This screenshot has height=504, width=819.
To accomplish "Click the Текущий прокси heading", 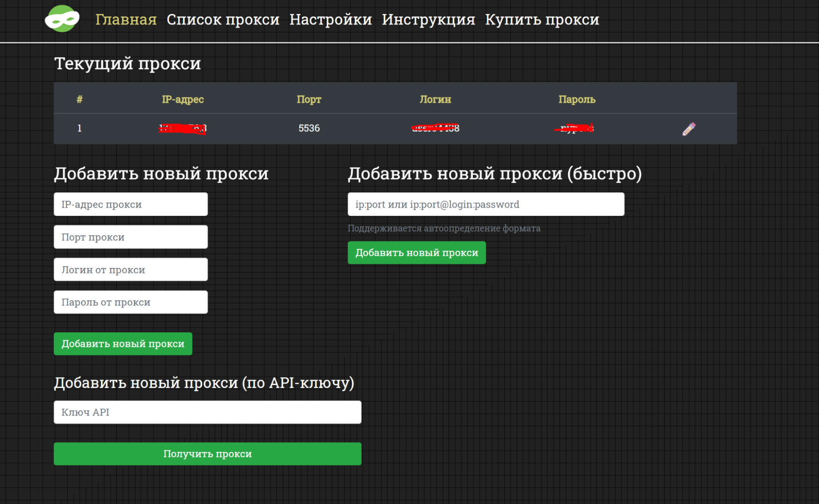I will tap(127, 64).
